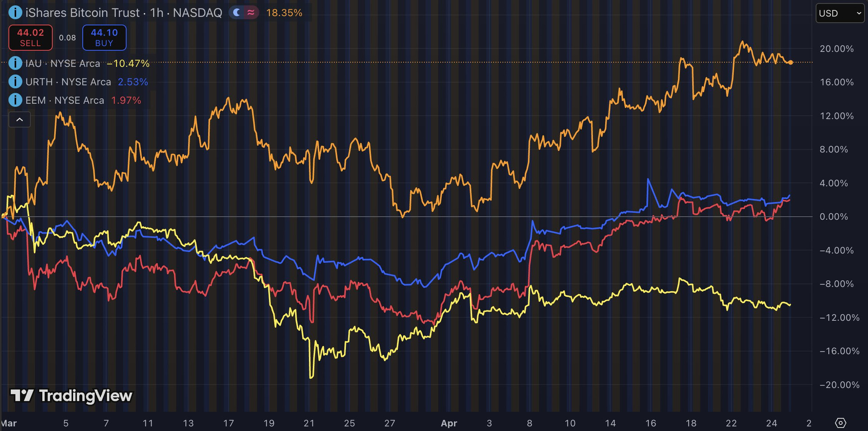Select the IAU NYSE Arca legend entry
Viewport: 868px width, 431px height.
63,63
